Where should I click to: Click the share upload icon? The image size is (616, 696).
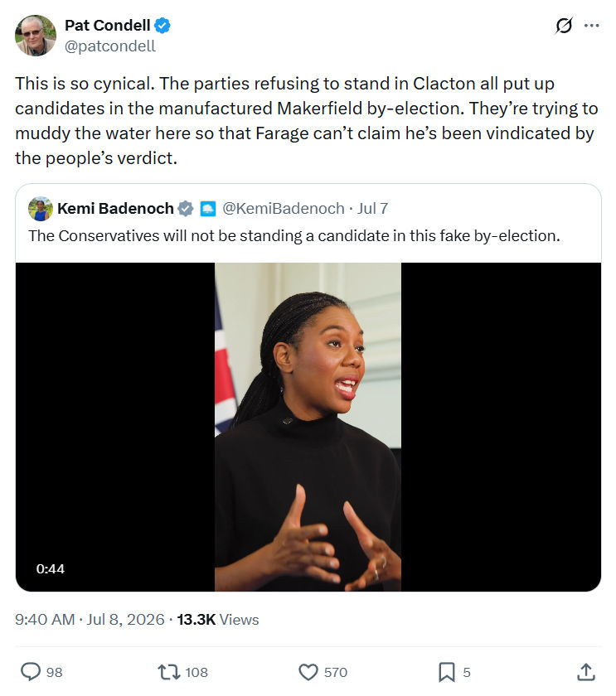tap(586, 672)
